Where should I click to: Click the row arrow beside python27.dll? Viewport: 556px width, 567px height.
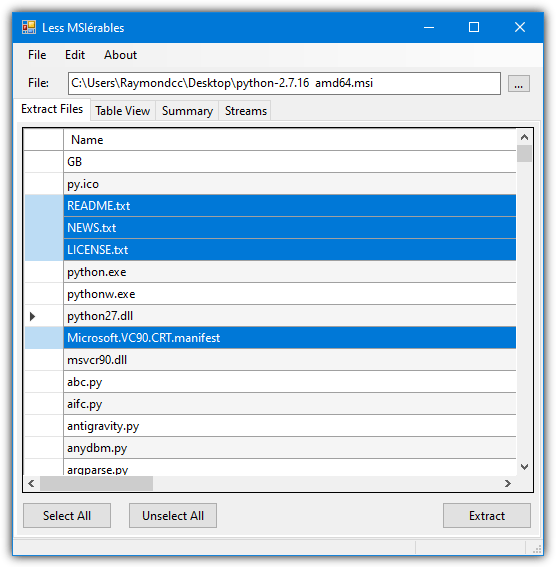32,316
